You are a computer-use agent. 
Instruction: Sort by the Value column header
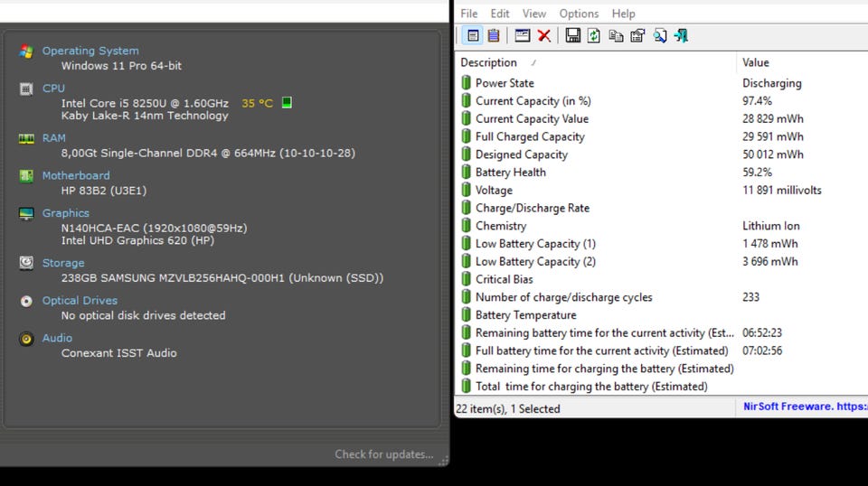coord(802,62)
